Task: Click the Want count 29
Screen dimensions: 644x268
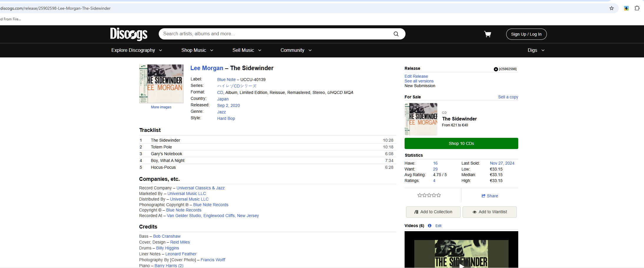Action: click(x=435, y=169)
